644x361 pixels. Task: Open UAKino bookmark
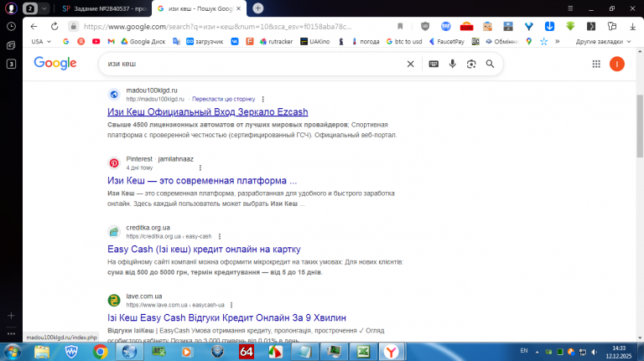315,41
